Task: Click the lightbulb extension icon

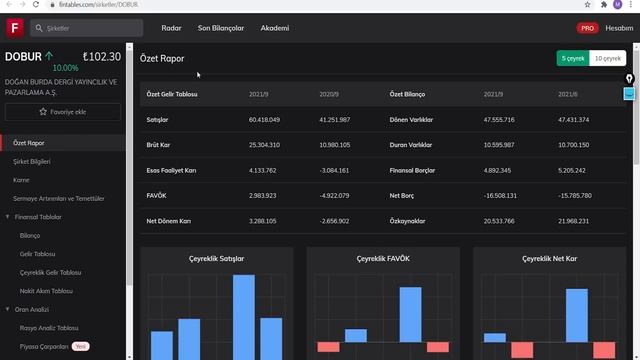Action: pyautogui.click(x=629, y=79)
